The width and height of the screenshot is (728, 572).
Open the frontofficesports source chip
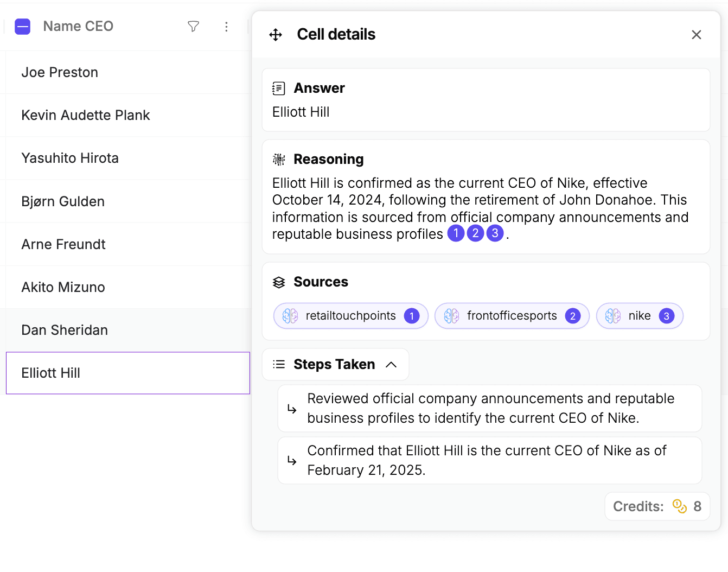click(x=512, y=316)
